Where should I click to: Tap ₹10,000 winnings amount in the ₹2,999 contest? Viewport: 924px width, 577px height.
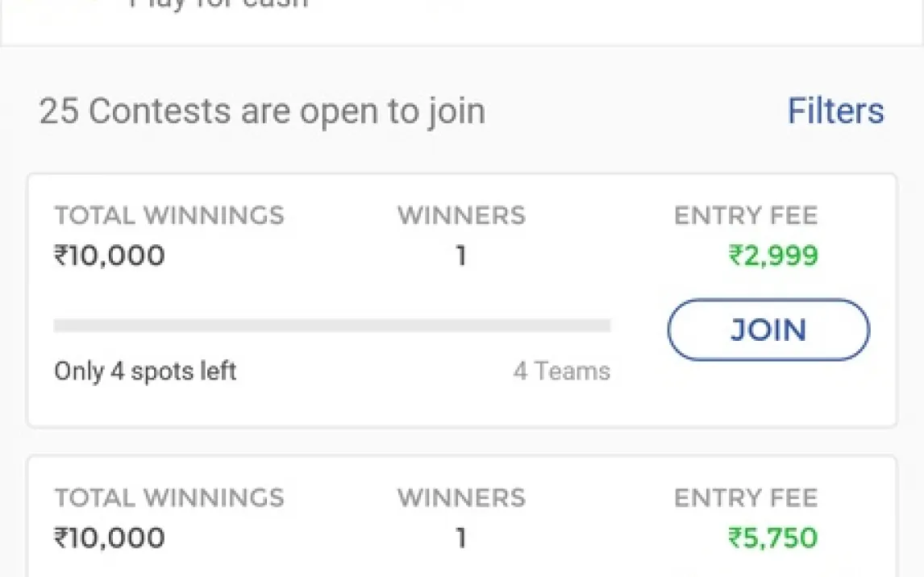pos(110,256)
